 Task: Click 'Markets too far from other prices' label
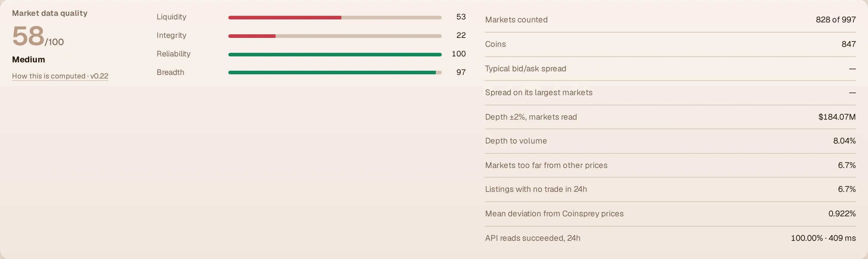point(546,166)
